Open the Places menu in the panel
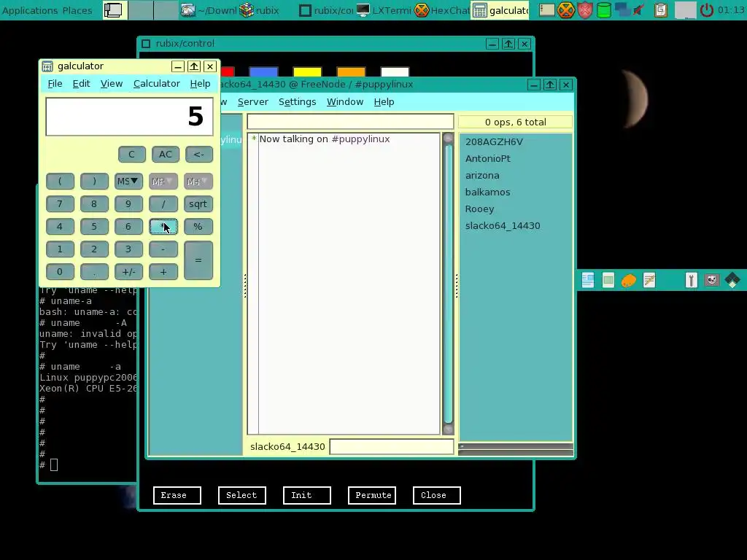Image resolution: width=747 pixels, height=560 pixels. [77, 10]
